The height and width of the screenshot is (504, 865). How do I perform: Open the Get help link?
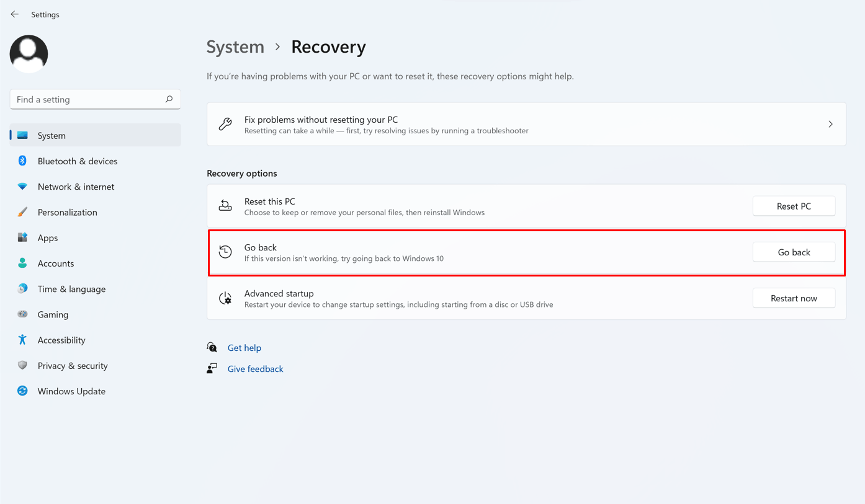(244, 348)
